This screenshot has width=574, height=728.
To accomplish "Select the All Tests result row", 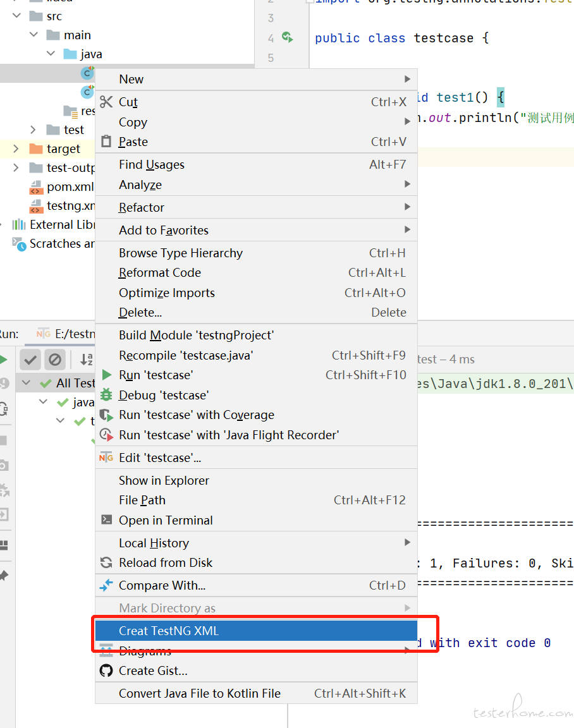I will [56, 383].
